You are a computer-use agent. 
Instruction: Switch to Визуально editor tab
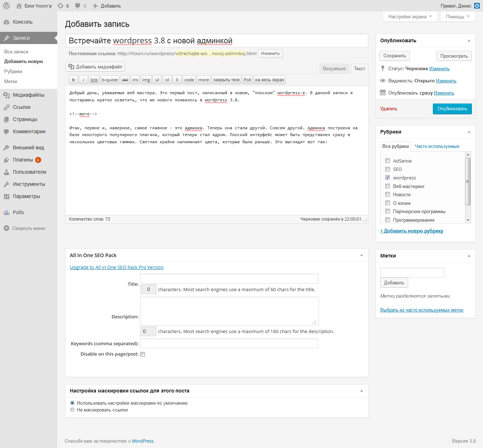pos(334,69)
